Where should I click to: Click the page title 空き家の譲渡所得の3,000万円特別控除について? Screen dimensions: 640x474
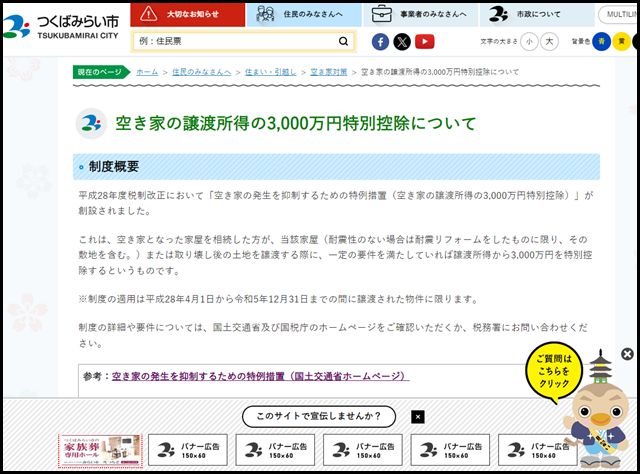click(296, 123)
